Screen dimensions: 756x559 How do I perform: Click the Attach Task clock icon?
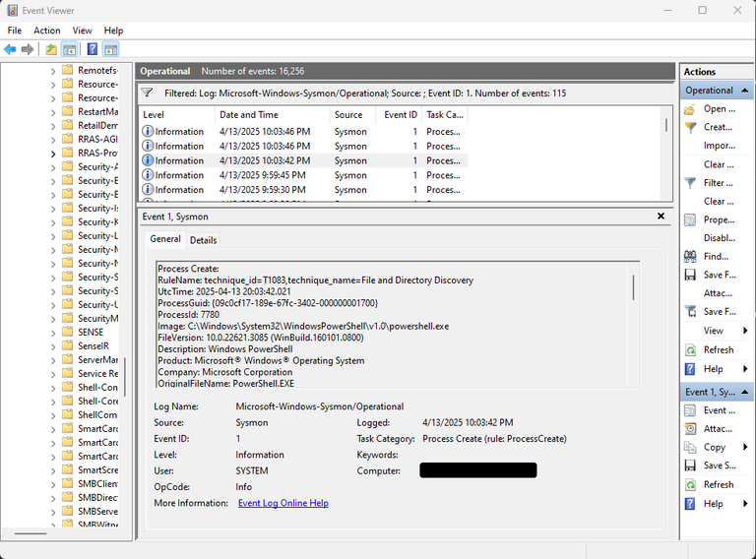pyautogui.click(x=690, y=429)
